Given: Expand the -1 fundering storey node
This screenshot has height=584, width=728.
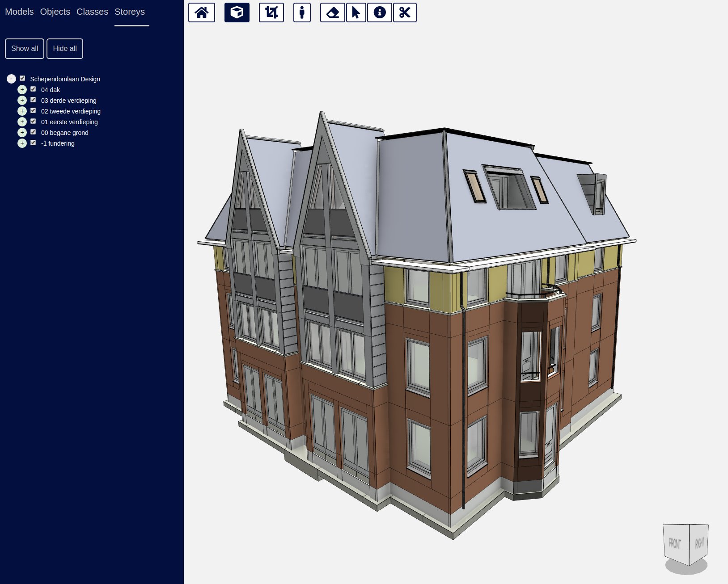Looking at the screenshot, I should [22, 143].
